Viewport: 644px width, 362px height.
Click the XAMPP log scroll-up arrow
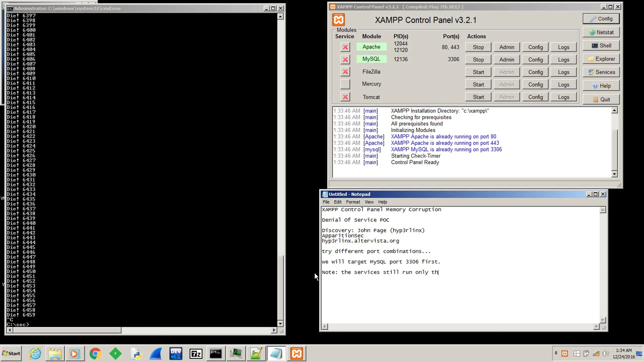click(614, 110)
